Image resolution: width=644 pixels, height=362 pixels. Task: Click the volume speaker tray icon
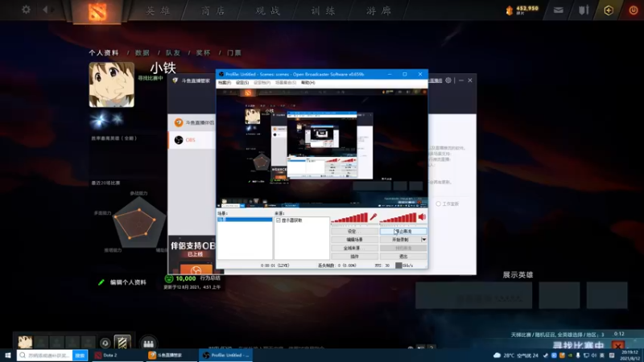click(594, 356)
